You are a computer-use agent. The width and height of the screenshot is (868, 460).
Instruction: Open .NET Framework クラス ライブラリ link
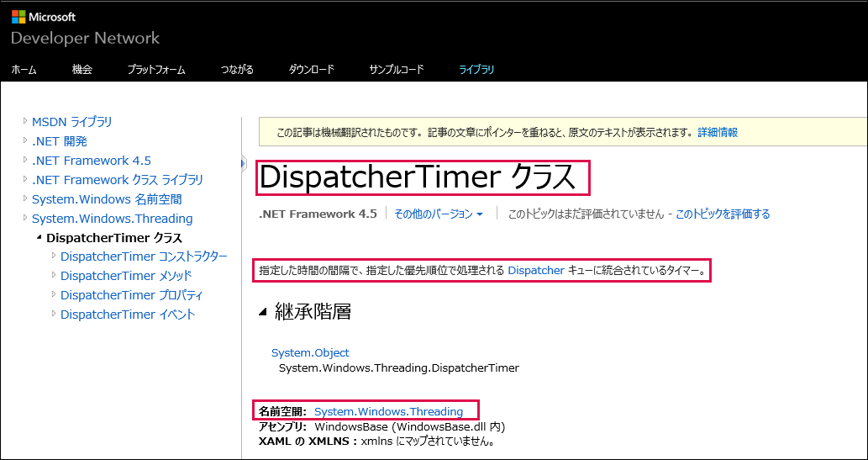click(118, 180)
